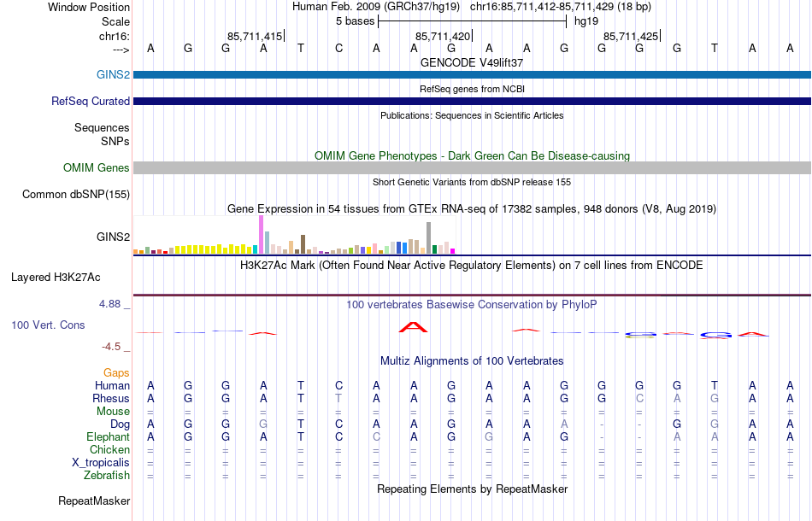Image resolution: width=812 pixels, height=521 pixels.
Task: Click the dark blue RefSeq Curated gene bar
Action: (x=472, y=101)
